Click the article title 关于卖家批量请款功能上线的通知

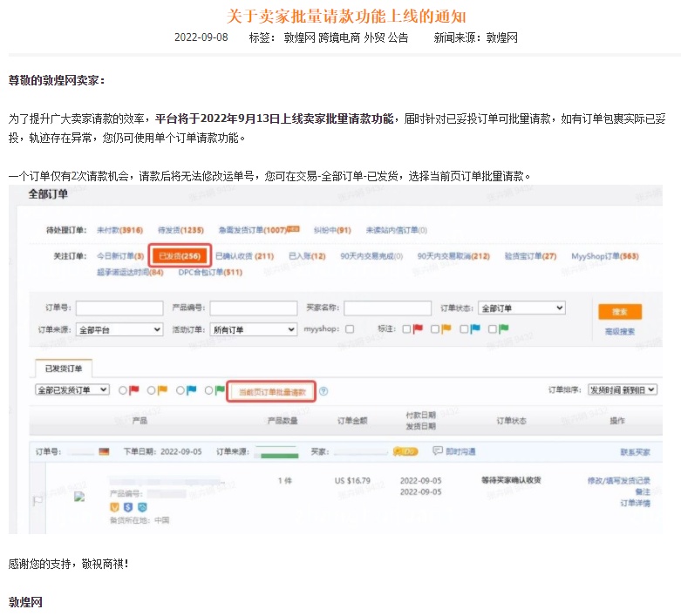coord(346,17)
